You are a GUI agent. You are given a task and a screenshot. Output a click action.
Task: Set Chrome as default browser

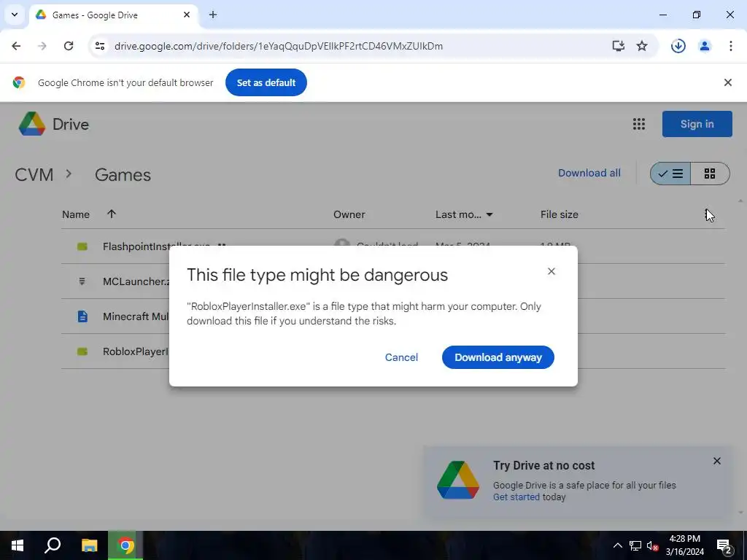click(266, 82)
